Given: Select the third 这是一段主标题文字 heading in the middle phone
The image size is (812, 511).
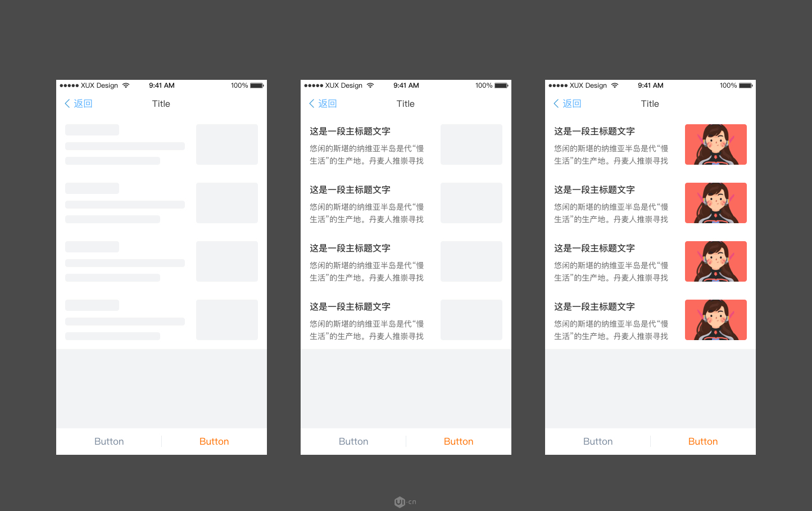Looking at the screenshot, I should (x=350, y=248).
